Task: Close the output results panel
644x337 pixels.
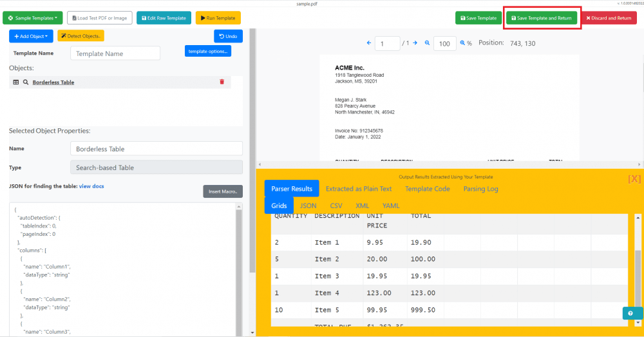Action: pyautogui.click(x=634, y=178)
